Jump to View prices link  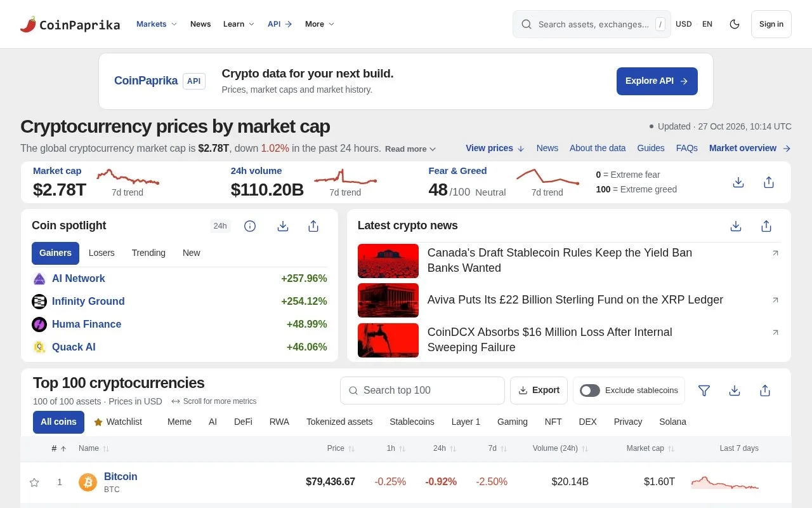point(495,148)
